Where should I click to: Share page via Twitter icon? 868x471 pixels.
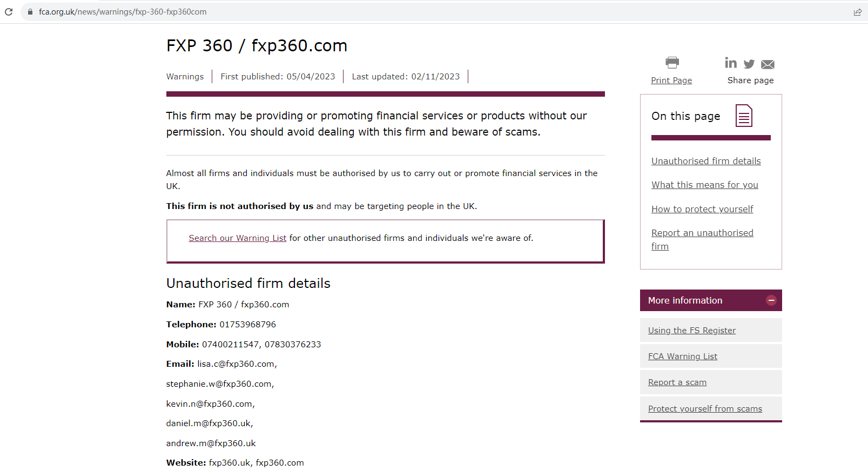(749, 64)
